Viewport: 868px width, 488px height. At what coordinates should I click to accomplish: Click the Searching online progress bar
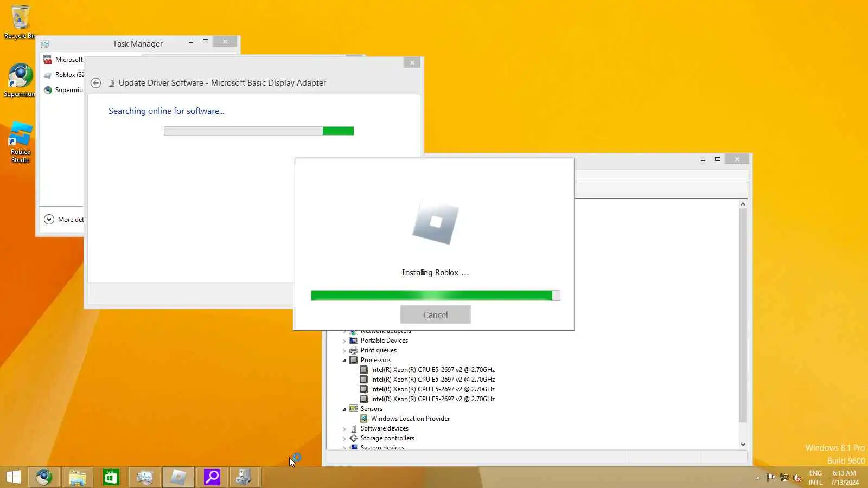pos(259,131)
